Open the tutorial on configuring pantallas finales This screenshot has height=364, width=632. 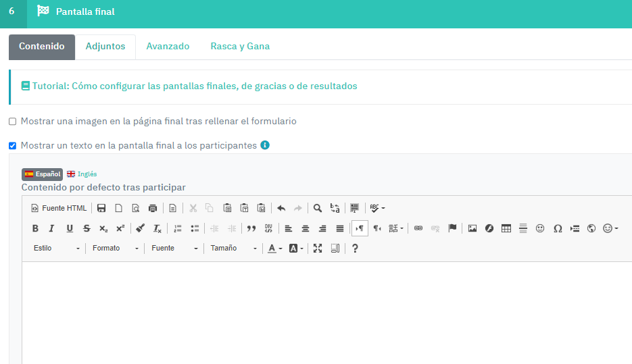189,86
